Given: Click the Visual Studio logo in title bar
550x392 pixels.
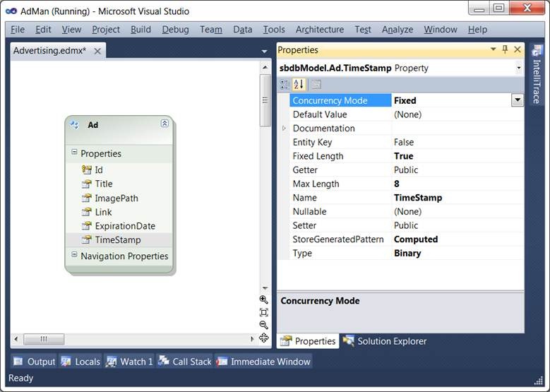Looking at the screenshot, I should click(x=11, y=11).
